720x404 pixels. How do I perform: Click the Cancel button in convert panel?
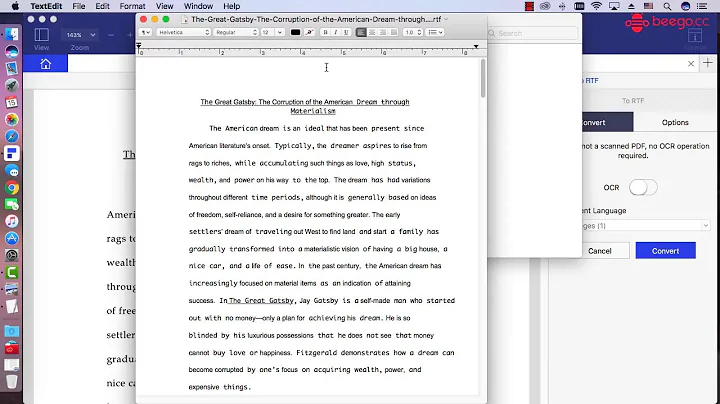click(x=600, y=251)
